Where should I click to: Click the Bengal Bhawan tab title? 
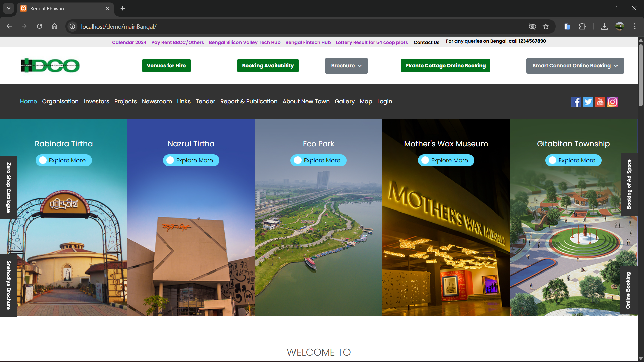pos(47,8)
